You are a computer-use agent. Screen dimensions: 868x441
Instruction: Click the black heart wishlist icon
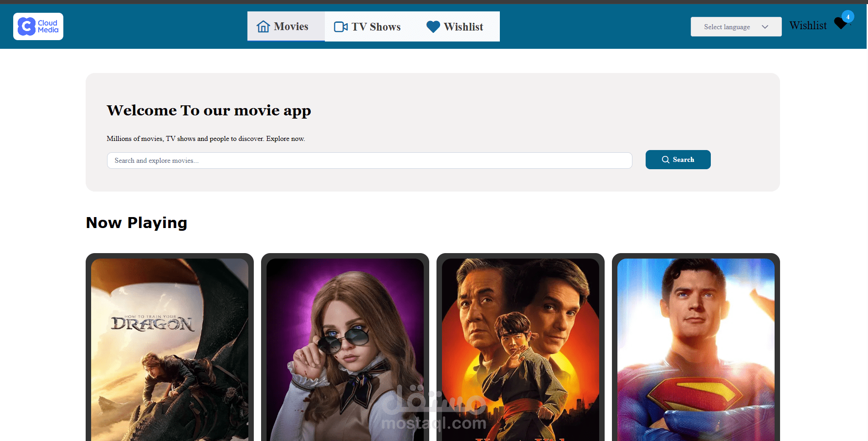841,23
